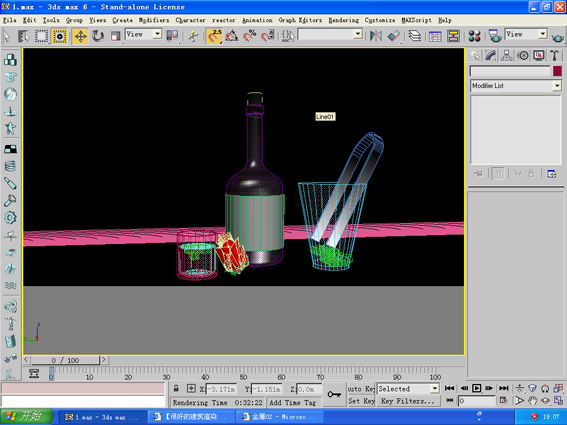Play the animation with Play button
The height and width of the screenshot is (425, 567).
476,388
